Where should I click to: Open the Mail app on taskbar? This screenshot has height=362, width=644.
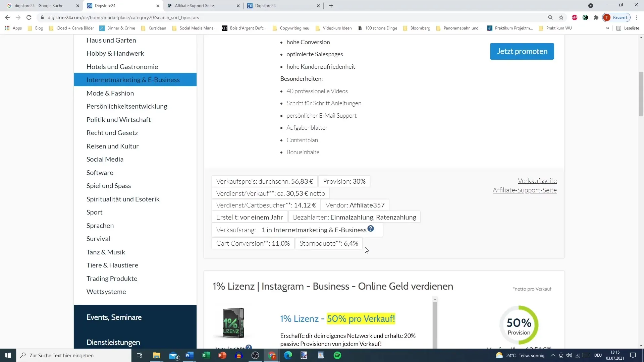point(174,355)
